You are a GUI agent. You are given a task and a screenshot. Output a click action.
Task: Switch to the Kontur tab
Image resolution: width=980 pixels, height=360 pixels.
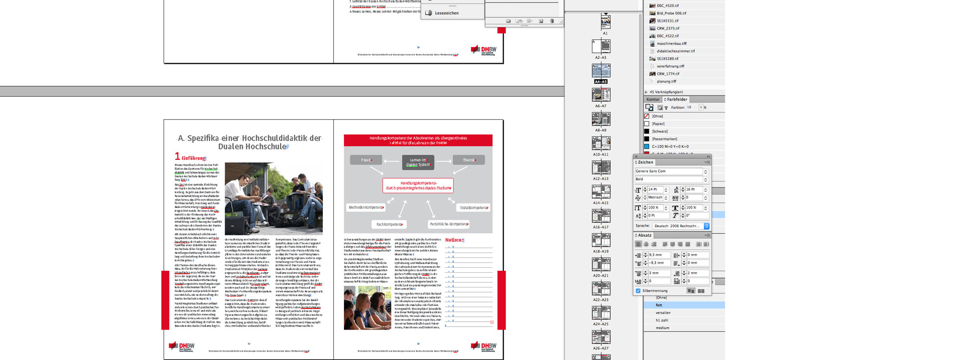653,100
